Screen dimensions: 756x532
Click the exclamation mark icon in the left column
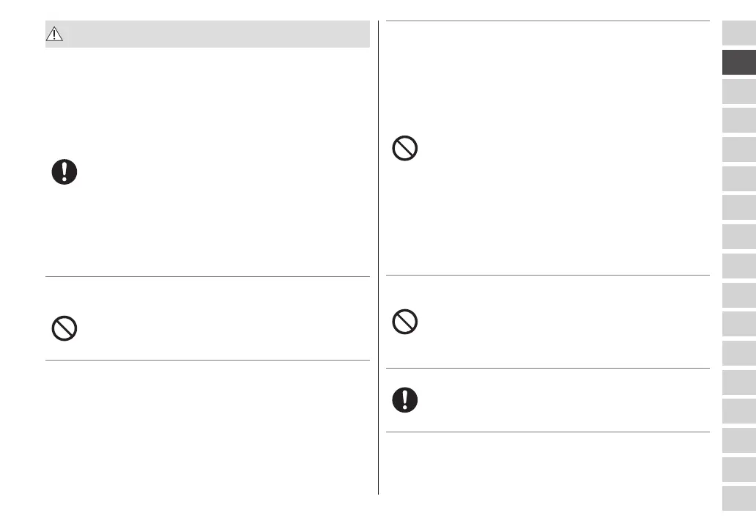click(64, 172)
